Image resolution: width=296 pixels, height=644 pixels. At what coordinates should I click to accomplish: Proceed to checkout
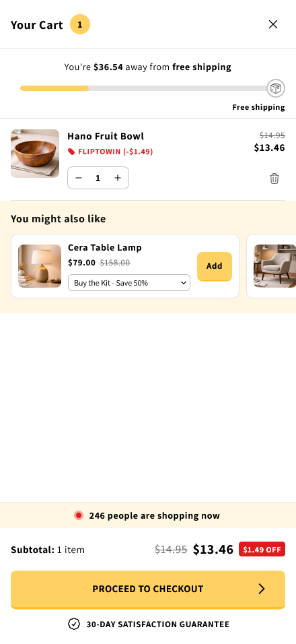[148, 589]
